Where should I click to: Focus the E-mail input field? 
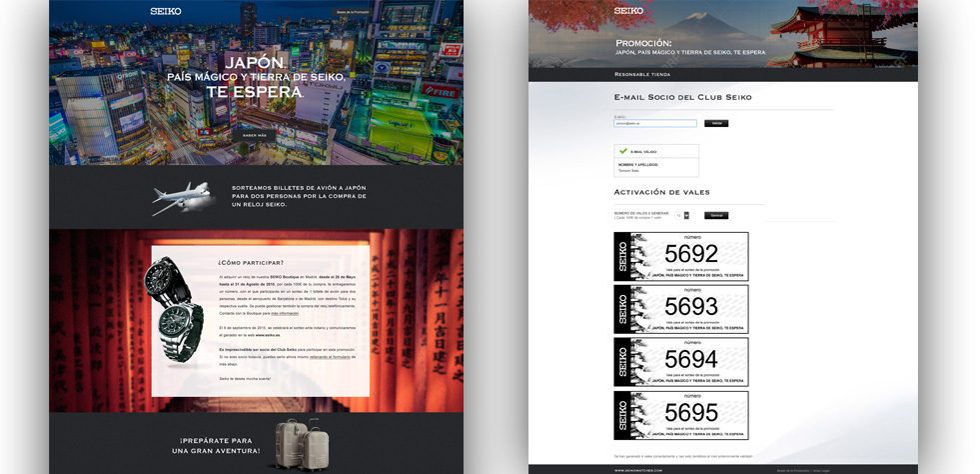click(x=655, y=124)
